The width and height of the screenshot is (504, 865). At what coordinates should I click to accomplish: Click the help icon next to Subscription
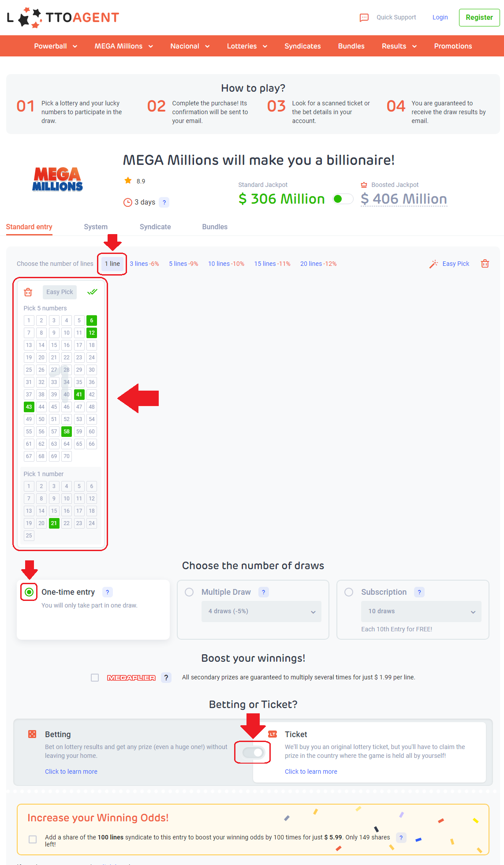click(419, 592)
